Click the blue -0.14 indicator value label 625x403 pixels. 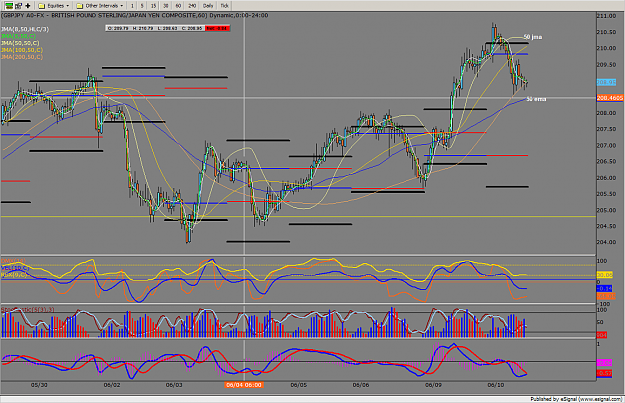604,288
